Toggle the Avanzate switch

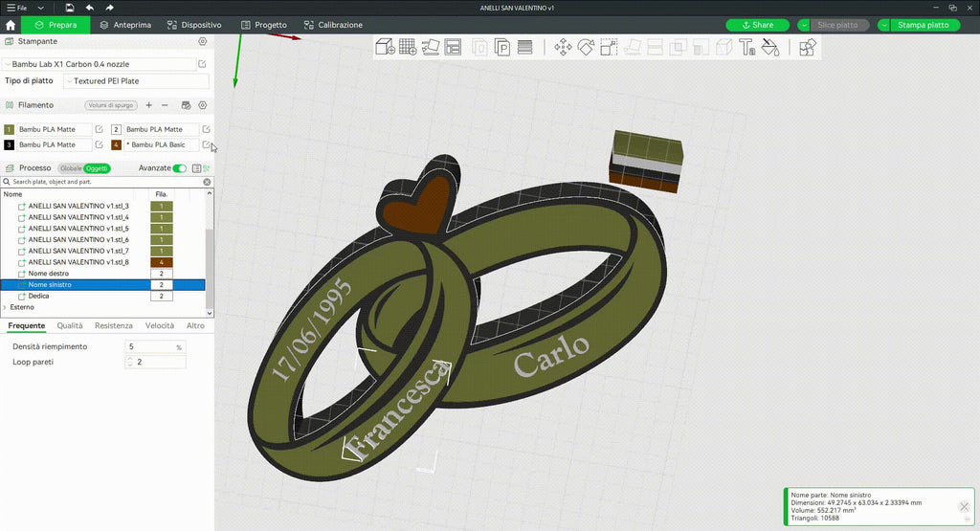179,168
